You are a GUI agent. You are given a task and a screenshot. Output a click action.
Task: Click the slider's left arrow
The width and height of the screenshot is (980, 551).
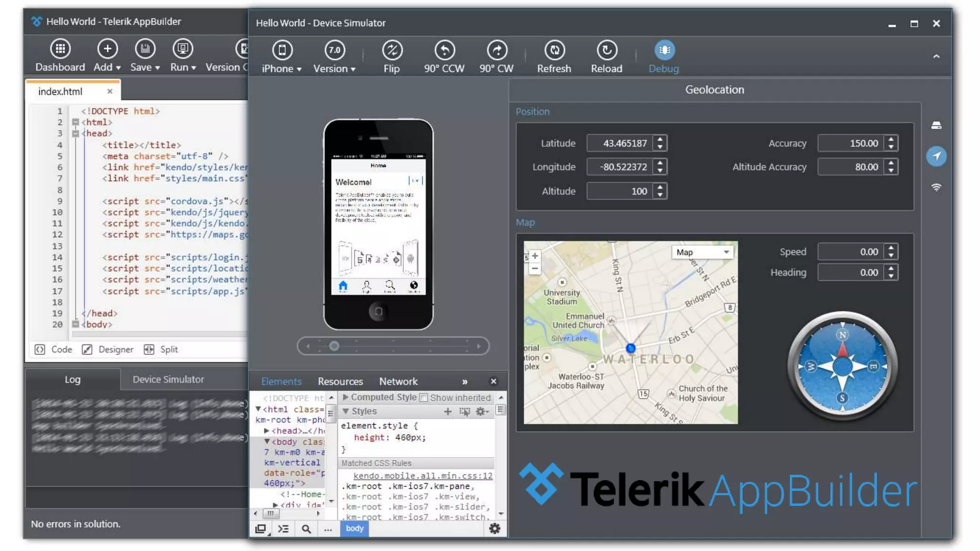coord(308,346)
